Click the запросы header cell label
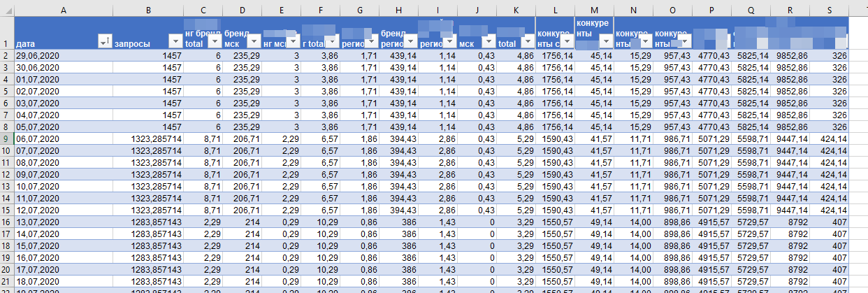The image size is (868, 293). pos(131,43)
